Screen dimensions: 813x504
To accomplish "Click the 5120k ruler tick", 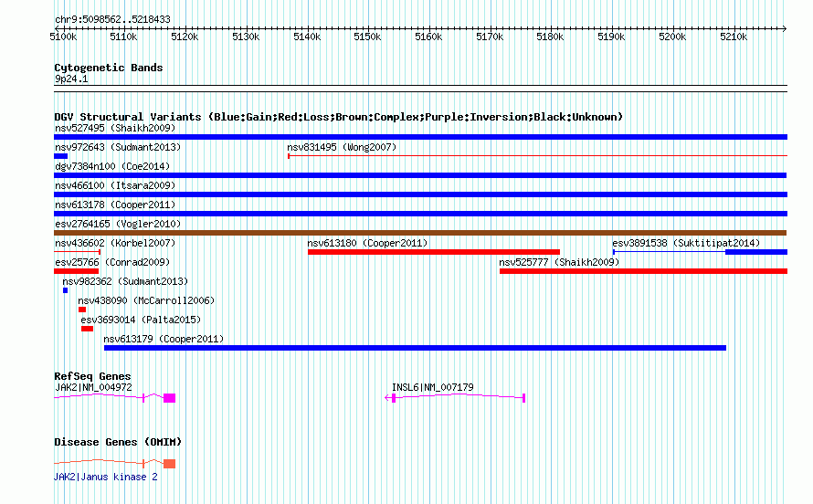I will coord(185,37).
